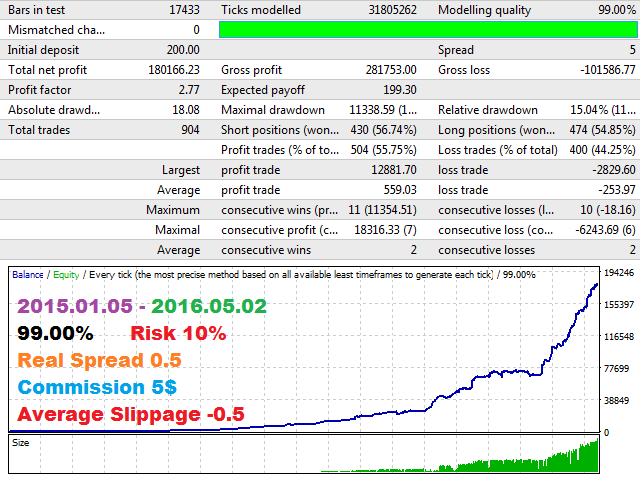Click maximal consecutive profit 18316.33 (7)
The image size is (640, 480).
point(385,230)
